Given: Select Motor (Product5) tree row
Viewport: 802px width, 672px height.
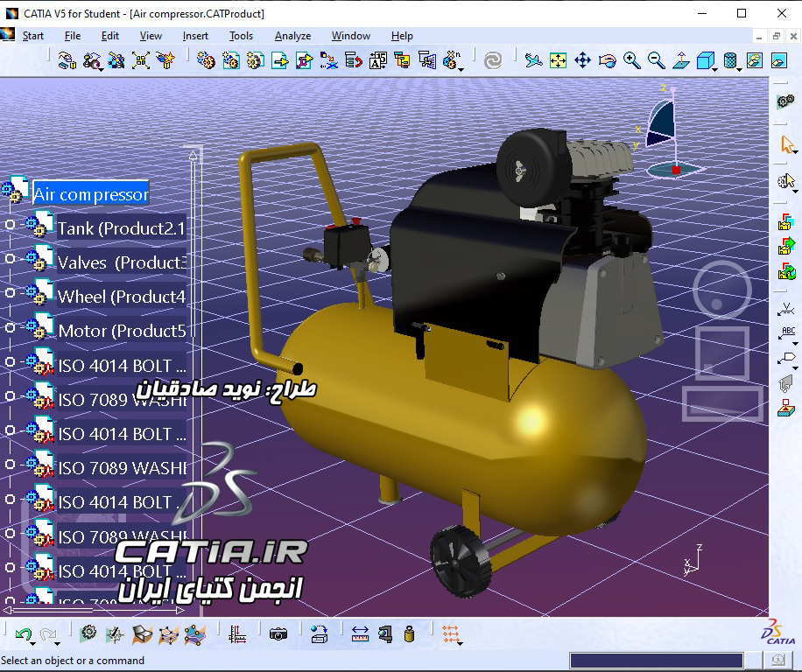Looking at the screenshot, I should [122, 331].
